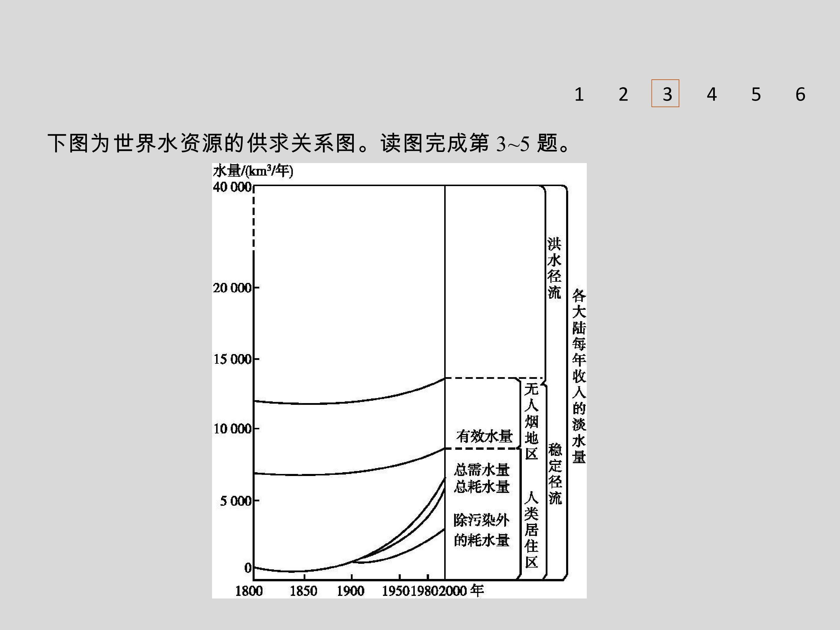Viewport: 840px width, 630px height.
Task: Click the 40 000 y-axis value
Action: click(x=232, y=187)
